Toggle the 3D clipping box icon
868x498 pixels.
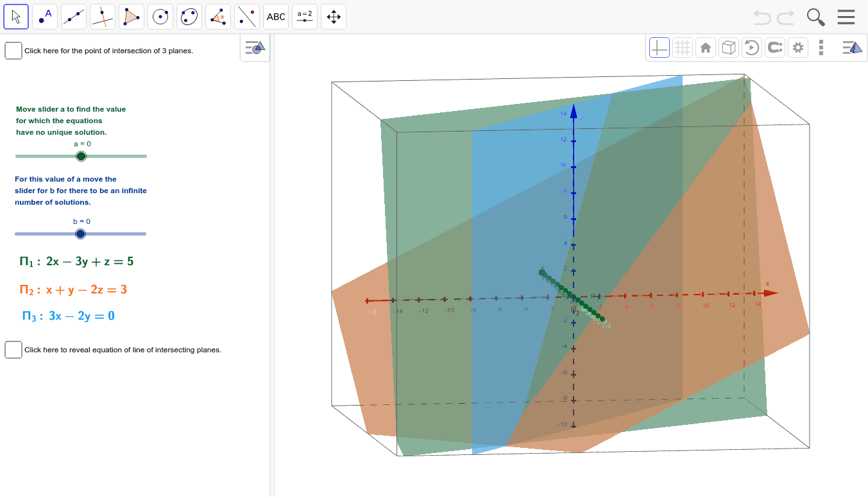click(729, 47)
